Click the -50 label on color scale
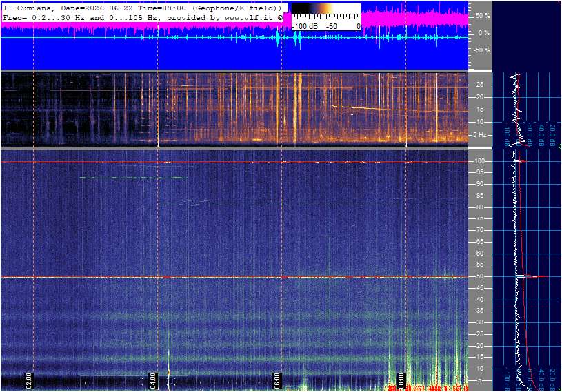The height and width of the screenshot is (392, 562). pyautogui.click(x=332, y=26)
